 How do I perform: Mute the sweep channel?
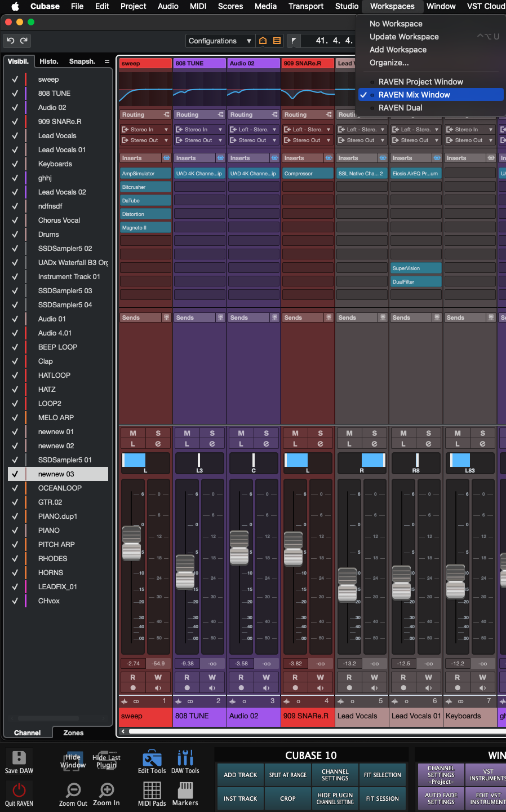tap(133, 433)
